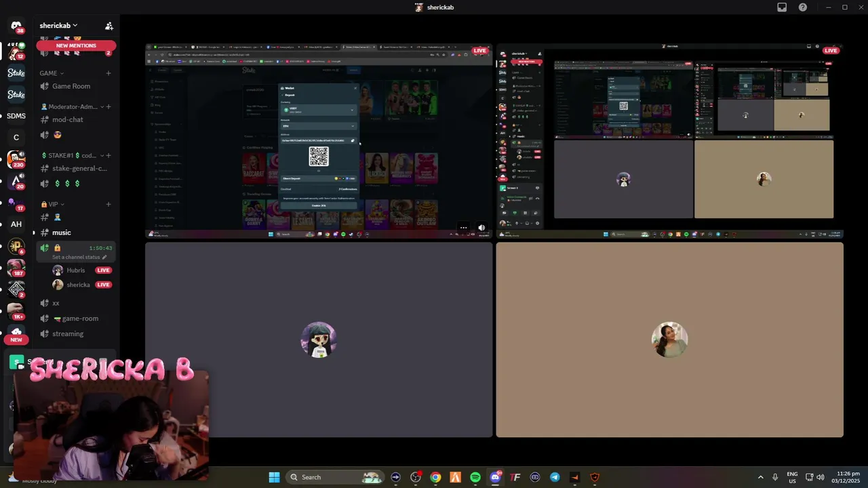Open the AH server
Screen dimensions: 868x488
click(16, 224)
